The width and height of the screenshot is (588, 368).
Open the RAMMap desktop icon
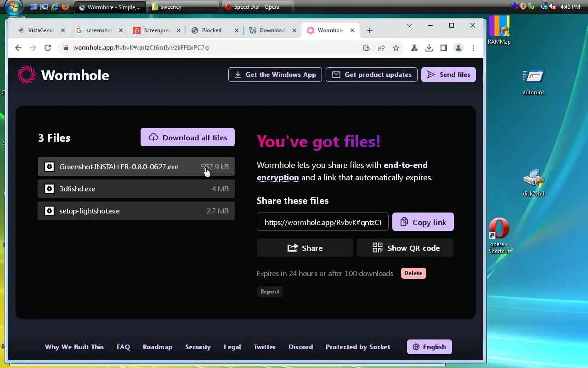[499, 30]
